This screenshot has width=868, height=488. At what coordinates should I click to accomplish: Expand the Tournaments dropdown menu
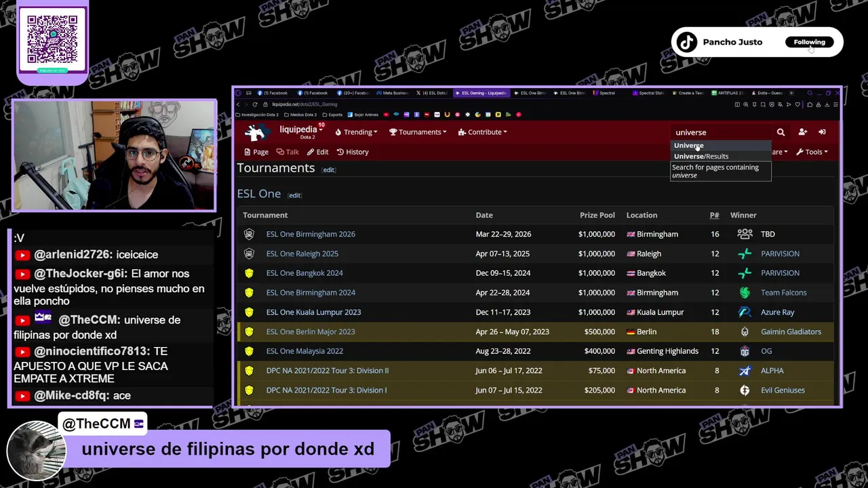(418, 132)
